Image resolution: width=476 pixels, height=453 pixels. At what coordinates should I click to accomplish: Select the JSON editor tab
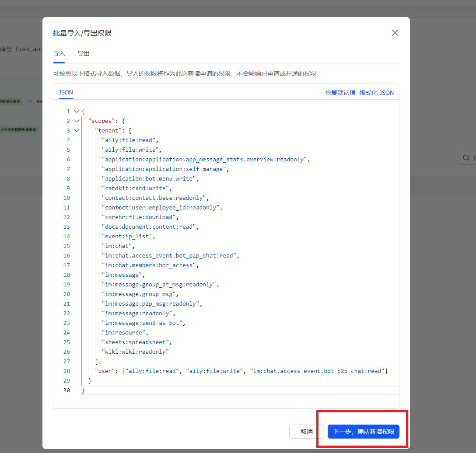[x=66, y=93]
